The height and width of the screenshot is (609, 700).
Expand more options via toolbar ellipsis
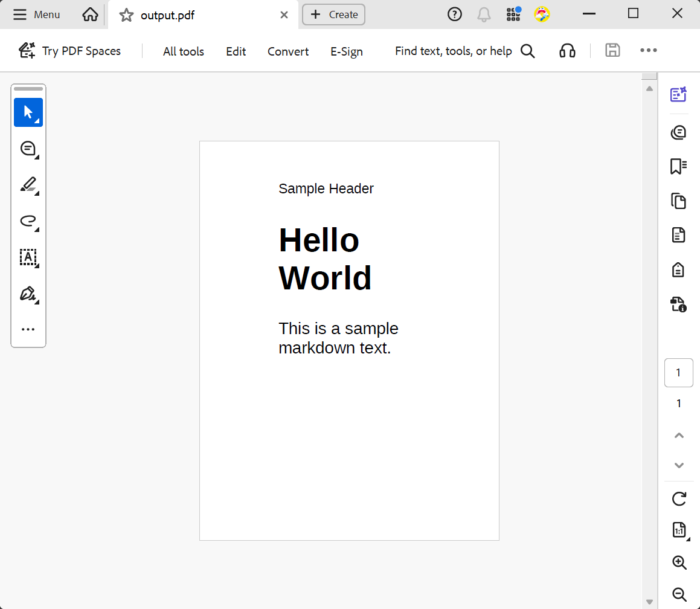648,51
